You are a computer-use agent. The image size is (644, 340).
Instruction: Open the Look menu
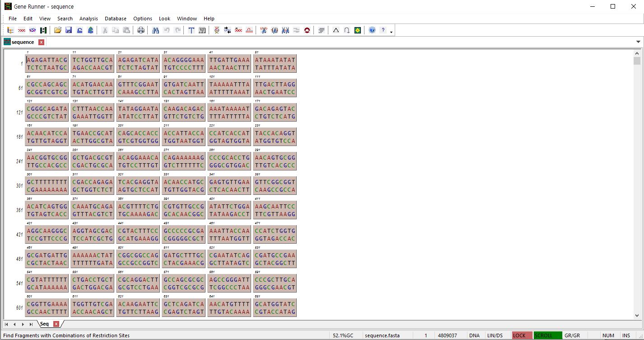tap(164, 19)
